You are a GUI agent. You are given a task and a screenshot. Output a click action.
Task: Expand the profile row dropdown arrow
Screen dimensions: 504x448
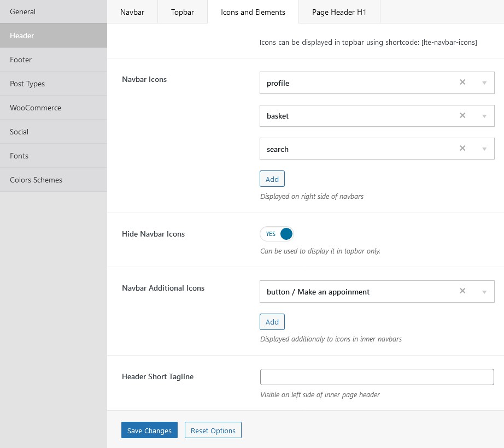[484, 83]
